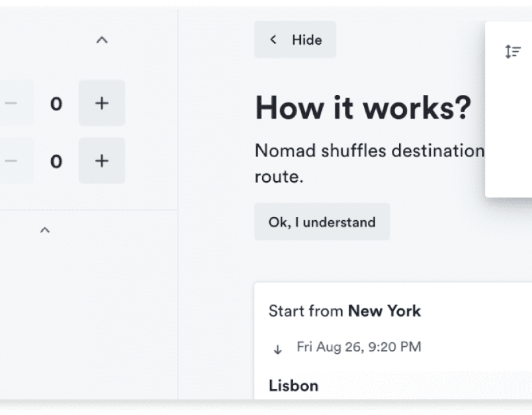Dismiss the explanation with Ok, I understand
Screen dimensions: 532x415
tap(322, 221)
